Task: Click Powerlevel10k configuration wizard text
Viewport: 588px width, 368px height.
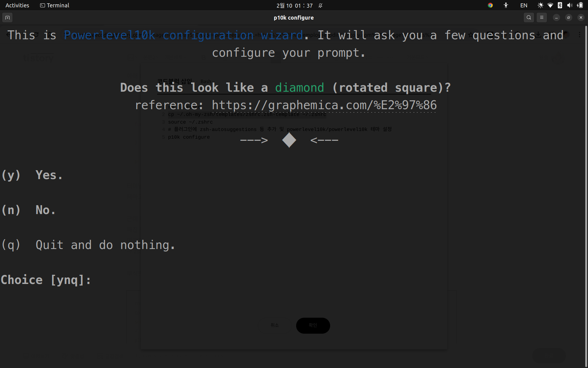Action: tap(183, 35)
